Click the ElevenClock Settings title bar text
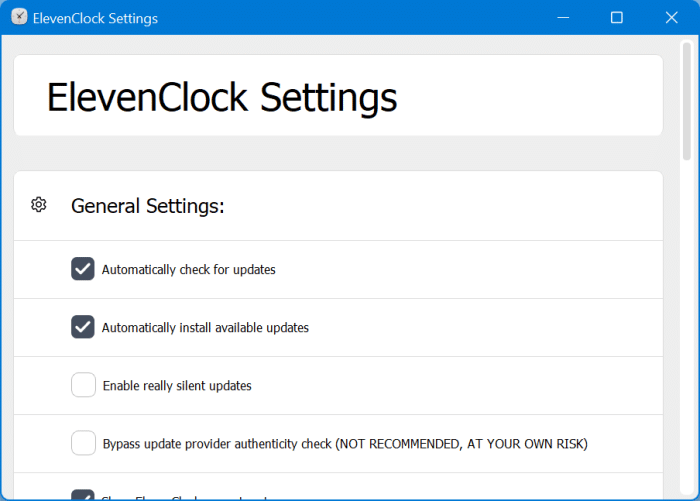 96,18
